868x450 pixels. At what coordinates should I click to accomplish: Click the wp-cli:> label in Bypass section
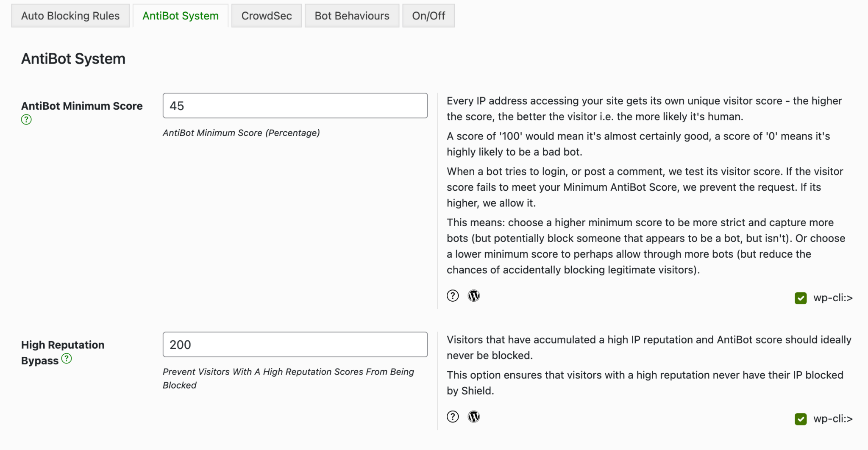(833, 419)
